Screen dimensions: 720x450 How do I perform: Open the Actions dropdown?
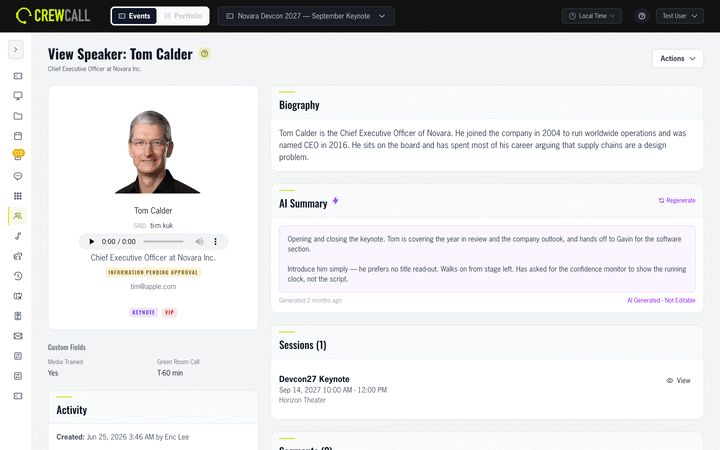click(x=678, y=58)
